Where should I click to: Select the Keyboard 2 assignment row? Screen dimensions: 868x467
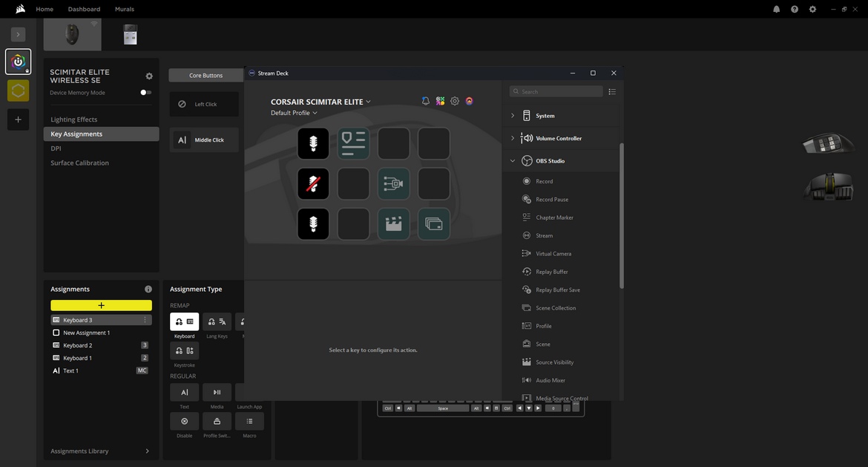[x=102, y=345]
